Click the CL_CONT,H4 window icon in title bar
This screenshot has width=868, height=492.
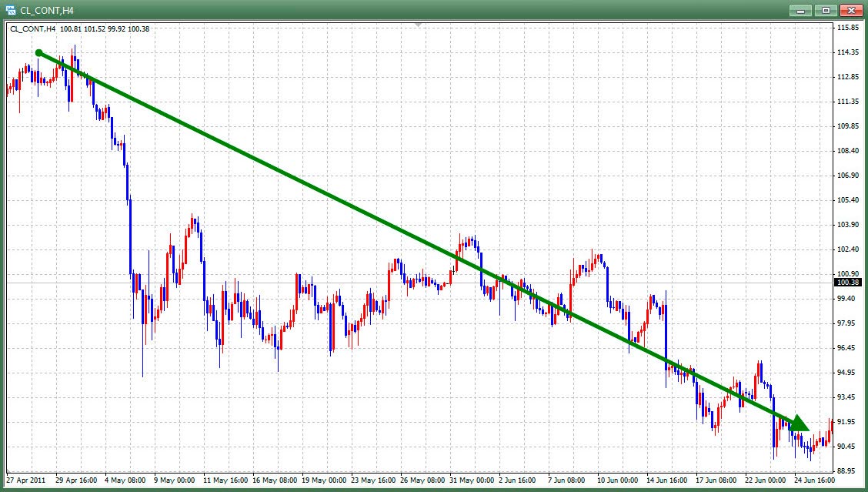coord(11,10)
